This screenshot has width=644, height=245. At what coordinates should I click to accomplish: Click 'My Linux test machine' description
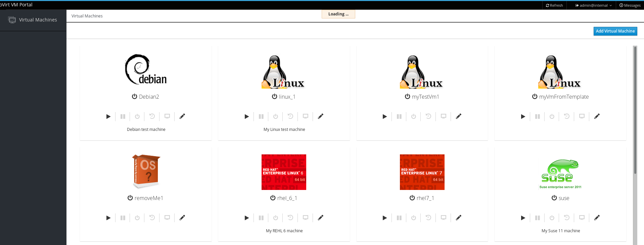pos(284,129)
